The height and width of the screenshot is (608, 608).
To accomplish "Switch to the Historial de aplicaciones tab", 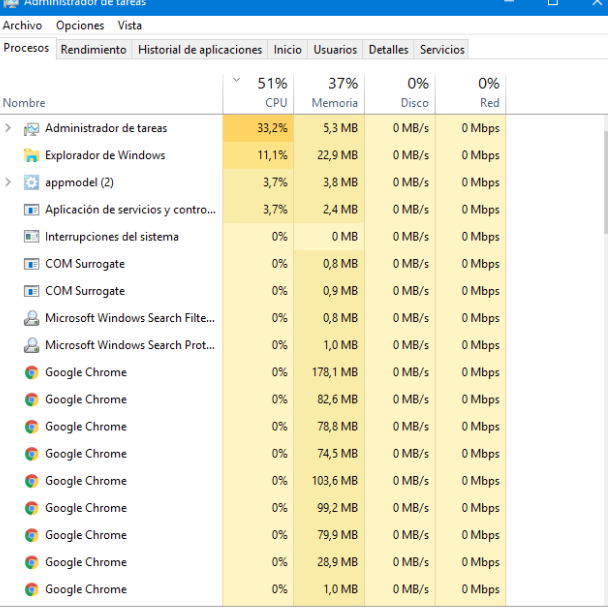I will click(200, 50).
